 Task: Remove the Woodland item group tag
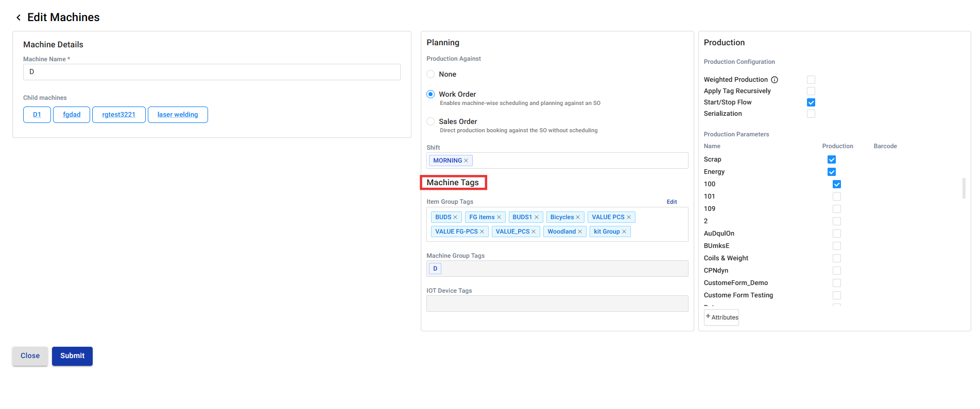pyautogui.click(x=580, y=232)
